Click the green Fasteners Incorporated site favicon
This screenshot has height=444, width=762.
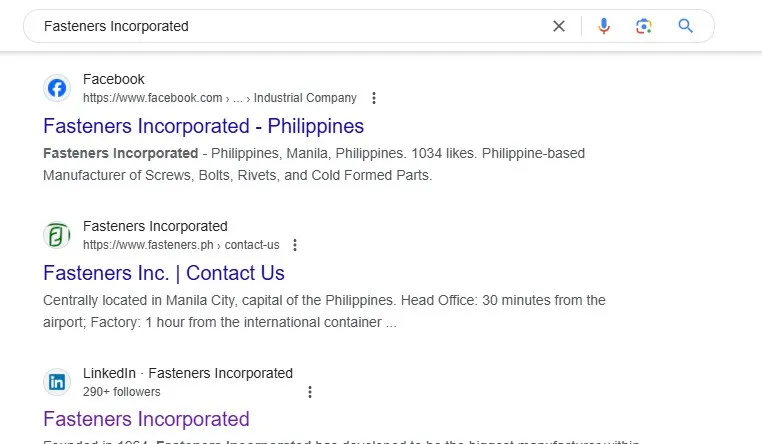point(57,235)
